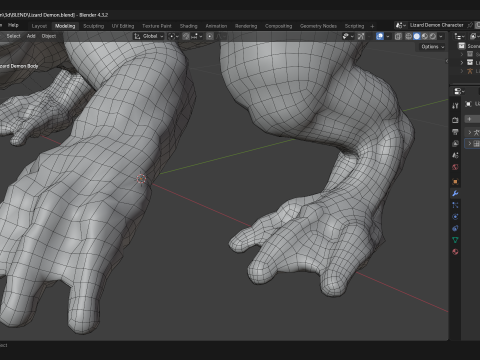Screen dimensions: 480x360
Task: Click the orange armature icon in outliner
Action: click(470, 71)
